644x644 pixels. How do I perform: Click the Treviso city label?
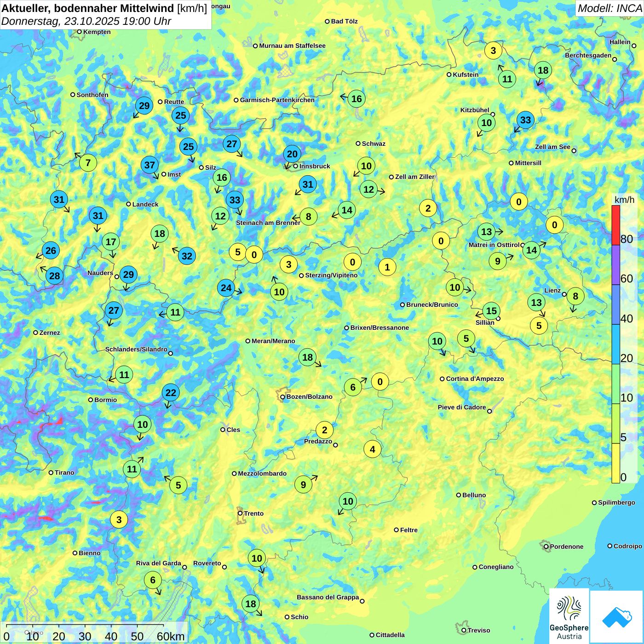[478, 630]
